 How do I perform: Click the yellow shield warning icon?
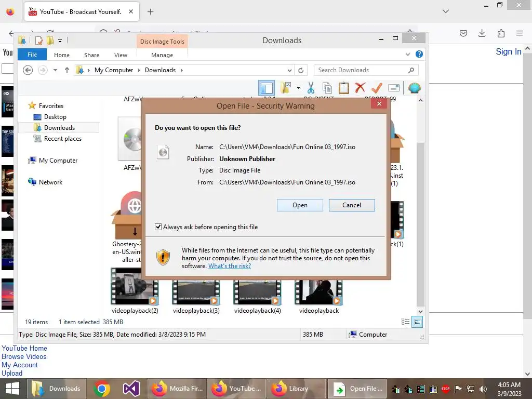click(163, 257)
